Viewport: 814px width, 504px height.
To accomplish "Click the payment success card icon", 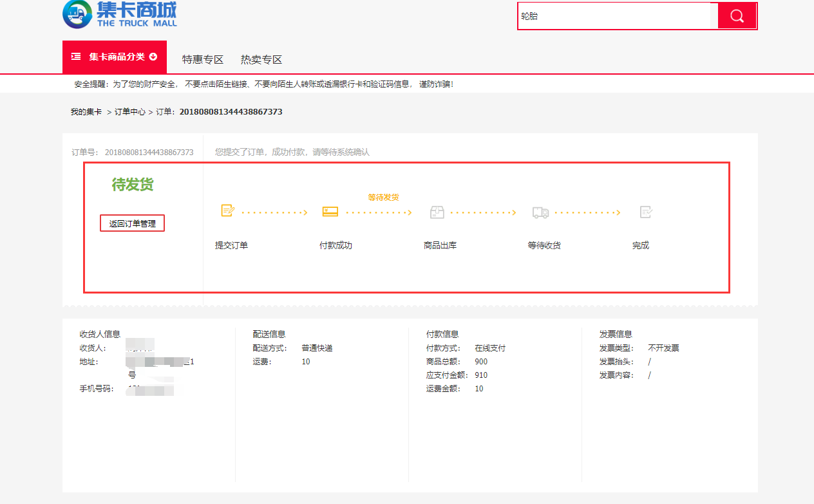I will tap(330, 212).
